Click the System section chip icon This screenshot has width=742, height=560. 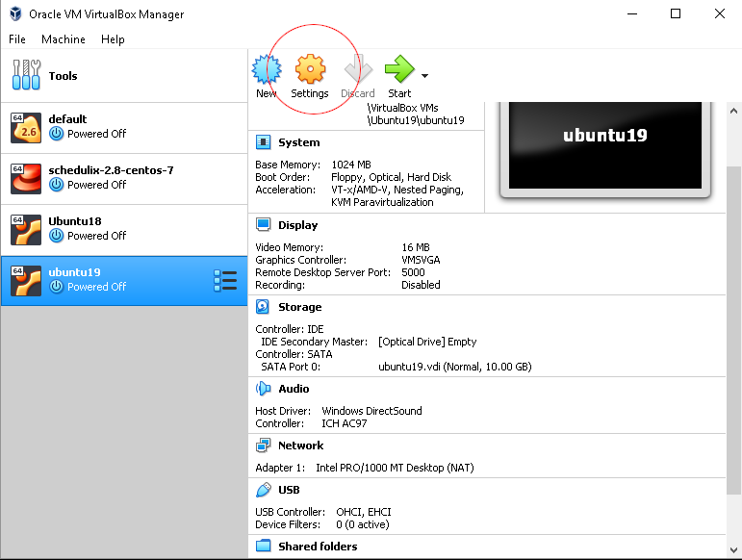pos(263,141)
